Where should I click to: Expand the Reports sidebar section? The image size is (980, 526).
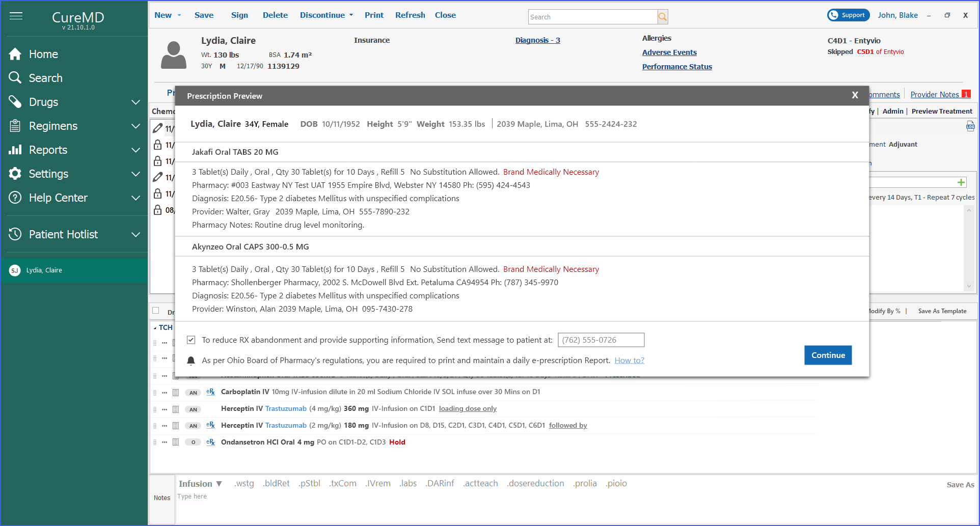(x=135, y=150)
